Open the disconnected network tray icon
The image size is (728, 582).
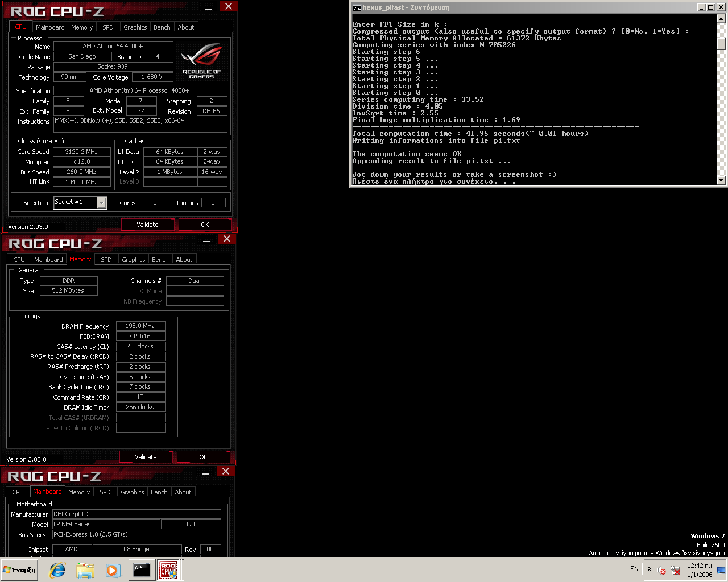pos(675,569)
